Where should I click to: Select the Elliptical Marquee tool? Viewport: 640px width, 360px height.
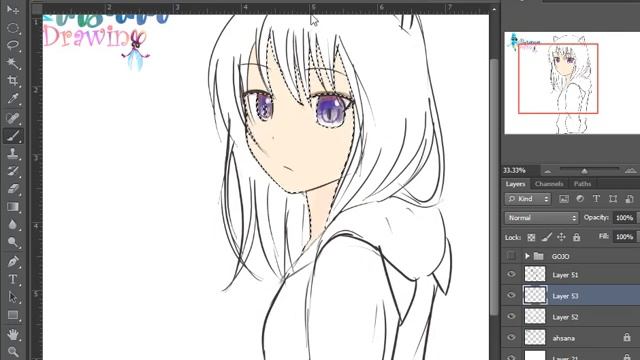click(13, 28)
